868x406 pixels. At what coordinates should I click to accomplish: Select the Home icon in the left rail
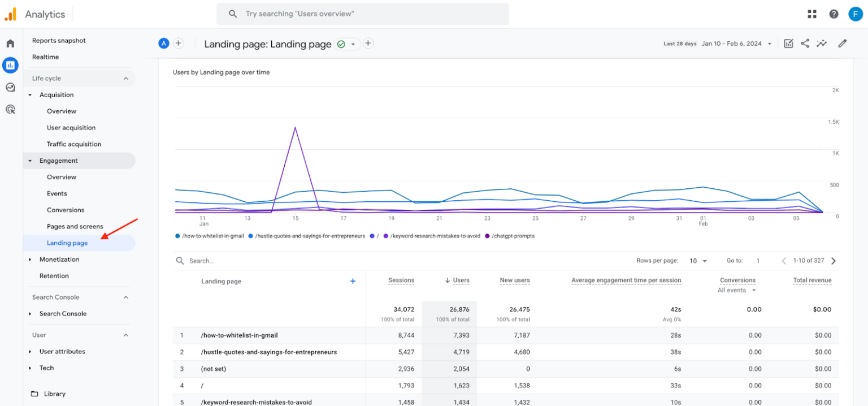10,42
